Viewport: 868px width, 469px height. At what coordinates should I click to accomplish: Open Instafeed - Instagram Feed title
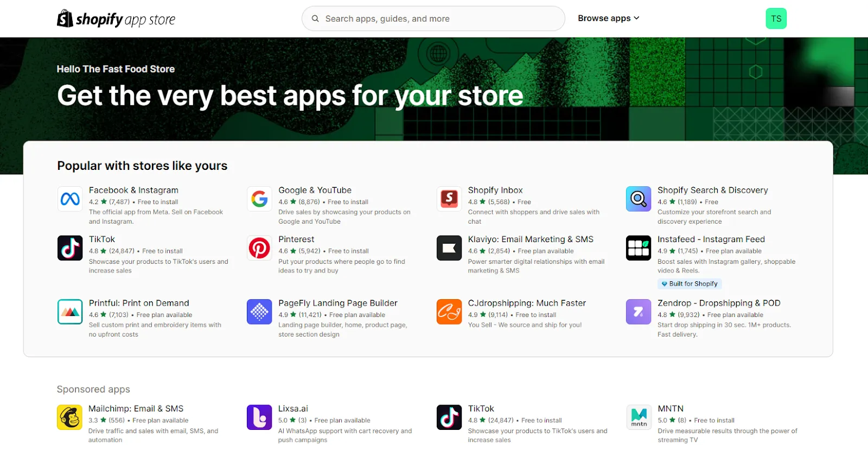[711, 239]
